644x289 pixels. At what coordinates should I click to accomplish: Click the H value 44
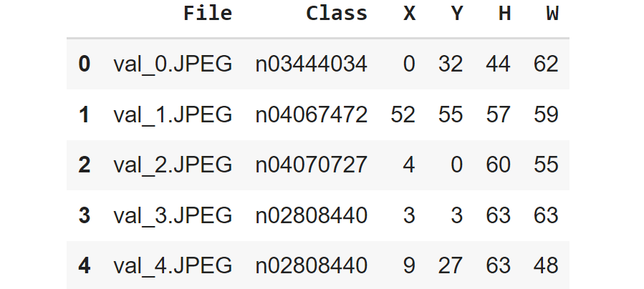coord(498,64)
